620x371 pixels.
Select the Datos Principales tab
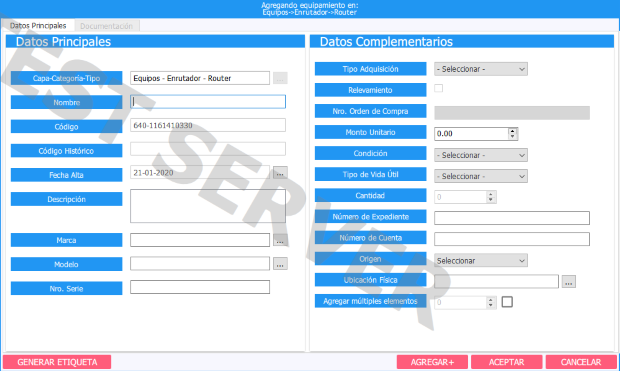[x=38, y=26]
